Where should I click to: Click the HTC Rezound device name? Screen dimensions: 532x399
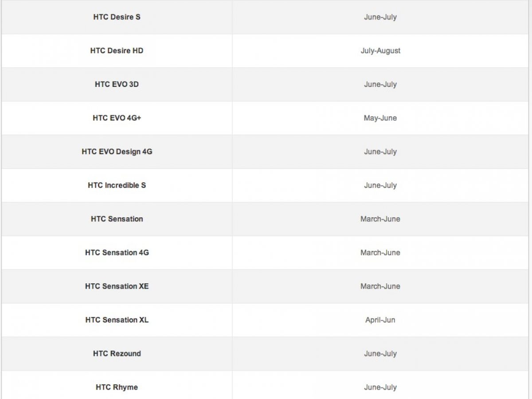(x=117, y=354)
